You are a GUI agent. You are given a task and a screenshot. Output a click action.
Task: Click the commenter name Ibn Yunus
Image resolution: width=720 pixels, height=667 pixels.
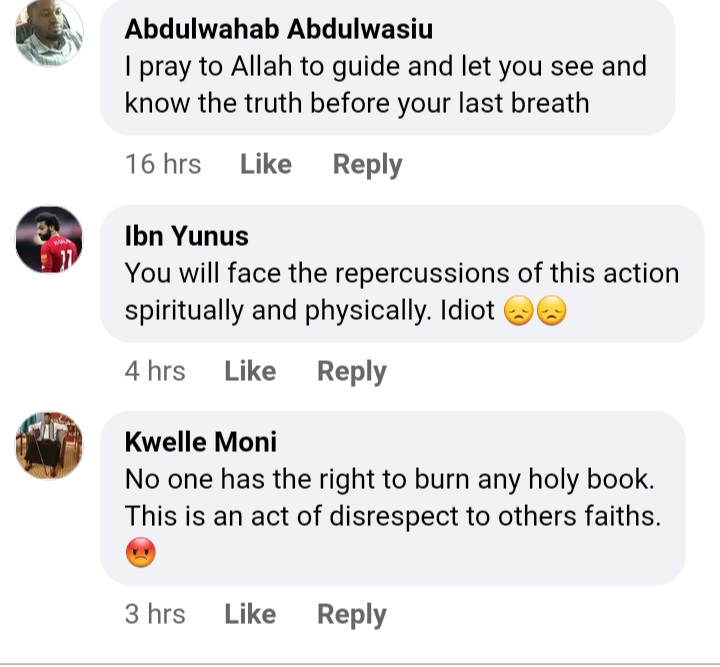(186, 236)
